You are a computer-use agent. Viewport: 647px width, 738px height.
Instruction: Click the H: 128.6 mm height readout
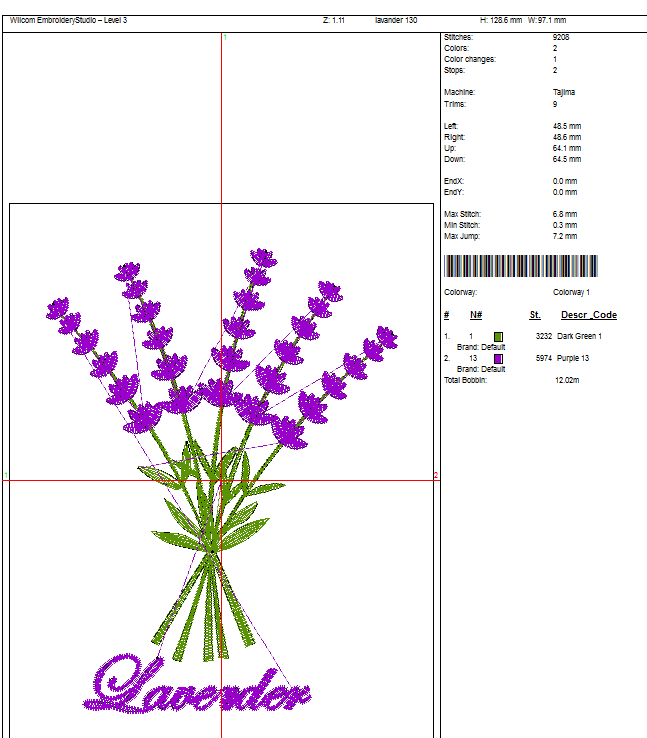[x=501, y=20]
